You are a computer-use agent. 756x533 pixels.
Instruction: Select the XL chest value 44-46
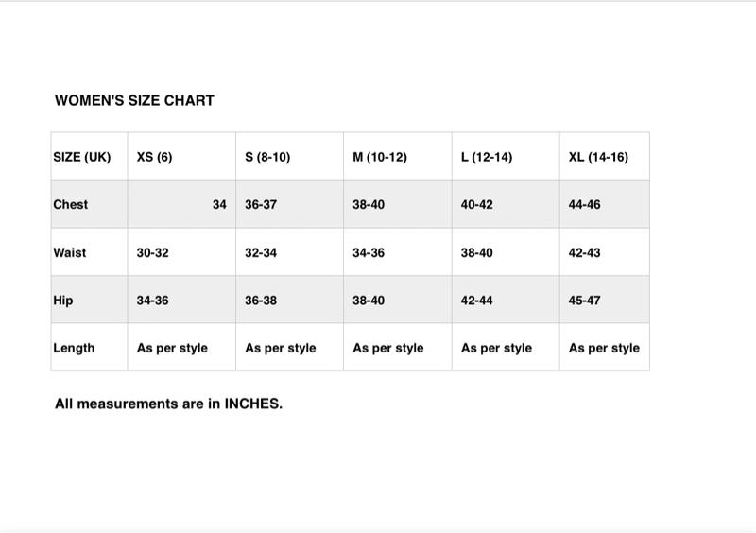pos(584,204)
